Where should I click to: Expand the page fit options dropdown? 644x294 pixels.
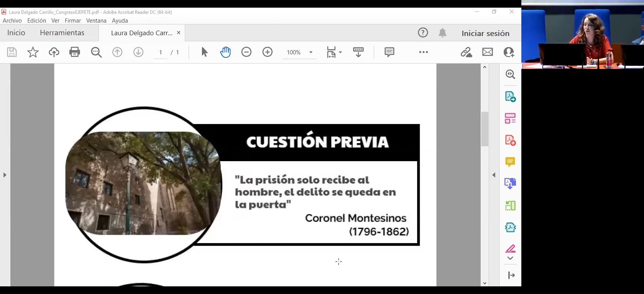point(334,52)
